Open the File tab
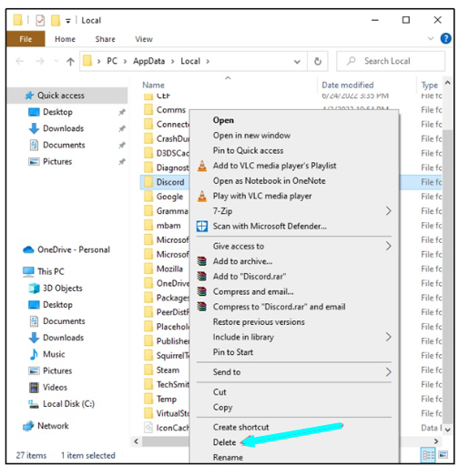The height and width of the screenshot is (476, 459). click(25, 39)
